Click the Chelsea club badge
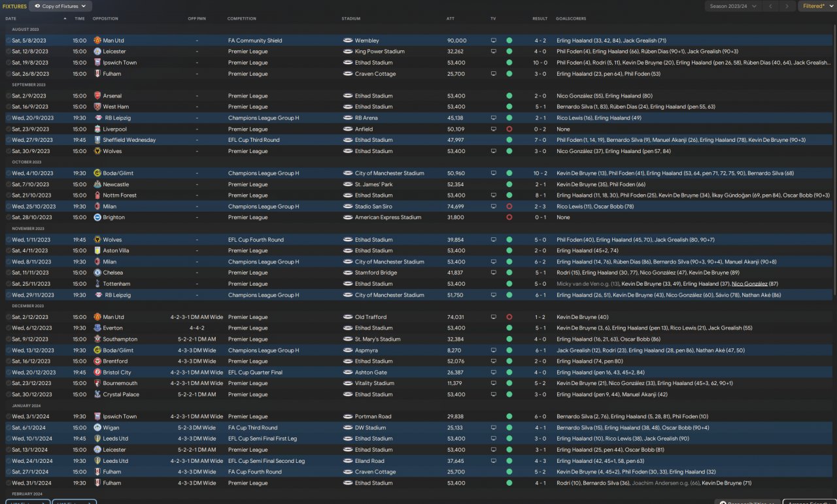Screen dimensions: 837x504 97,273
